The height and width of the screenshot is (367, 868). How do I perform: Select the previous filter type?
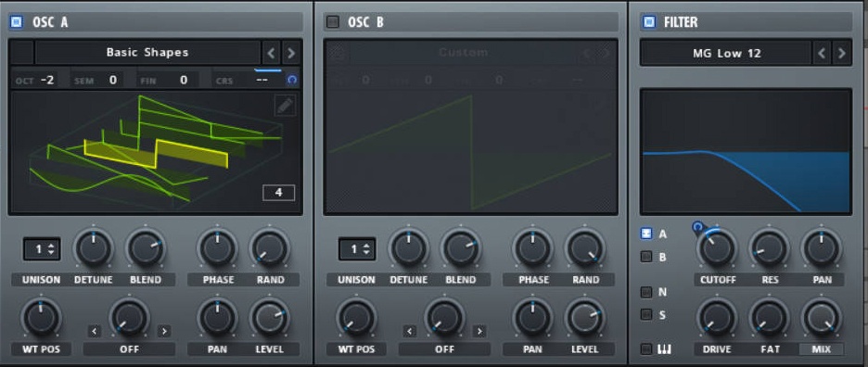[822, 53]
